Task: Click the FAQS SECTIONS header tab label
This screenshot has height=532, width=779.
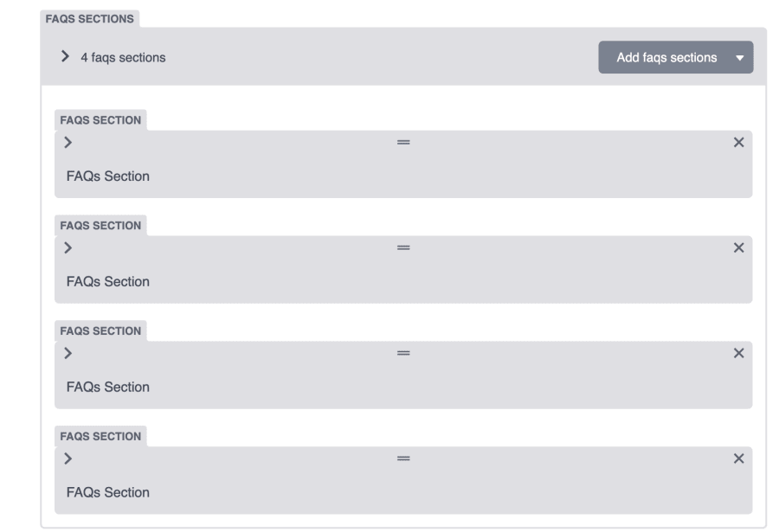Action: (x=89, y=19)
